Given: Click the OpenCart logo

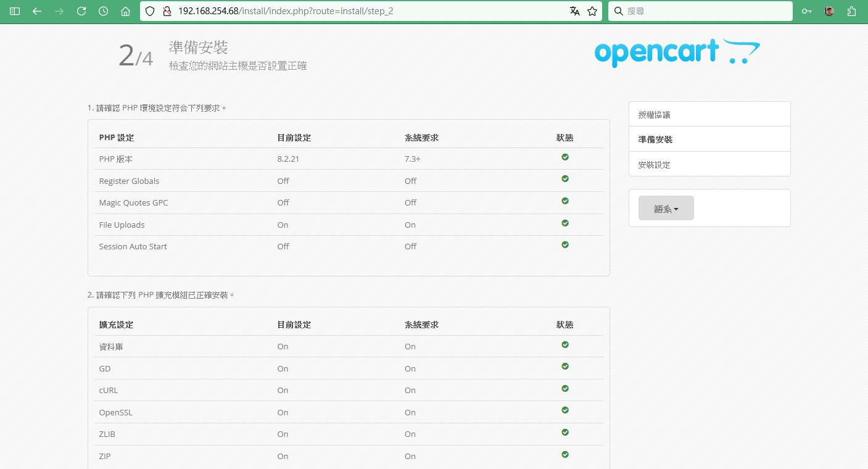Looking at the screenshot, I should [x=677, y=53].
